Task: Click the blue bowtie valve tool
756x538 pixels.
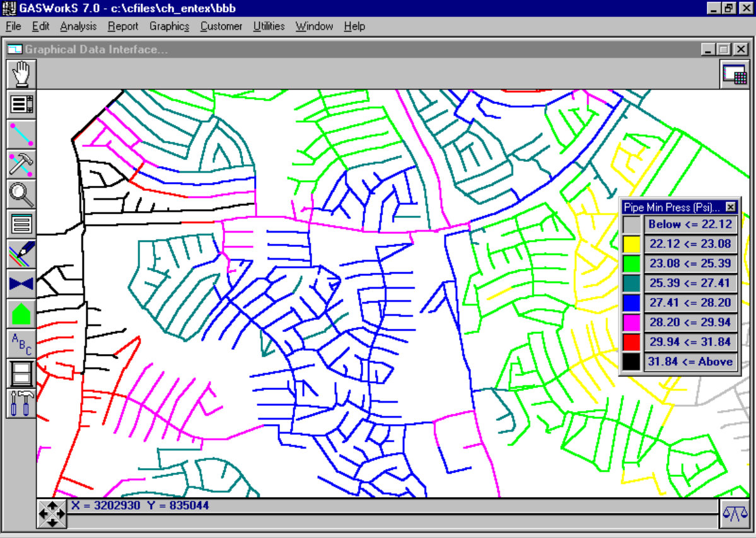Action: click(21, 283)
